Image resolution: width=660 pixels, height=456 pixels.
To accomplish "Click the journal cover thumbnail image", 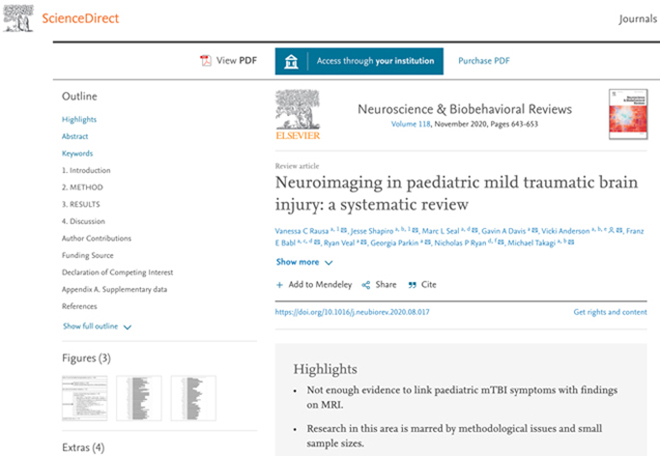I will (x=628, y=115).
